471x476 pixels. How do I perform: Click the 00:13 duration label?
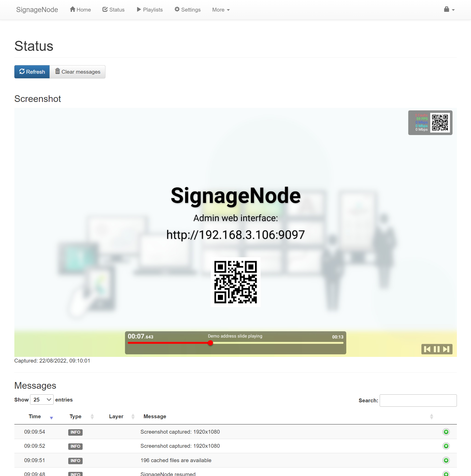[x=338, y=337]
